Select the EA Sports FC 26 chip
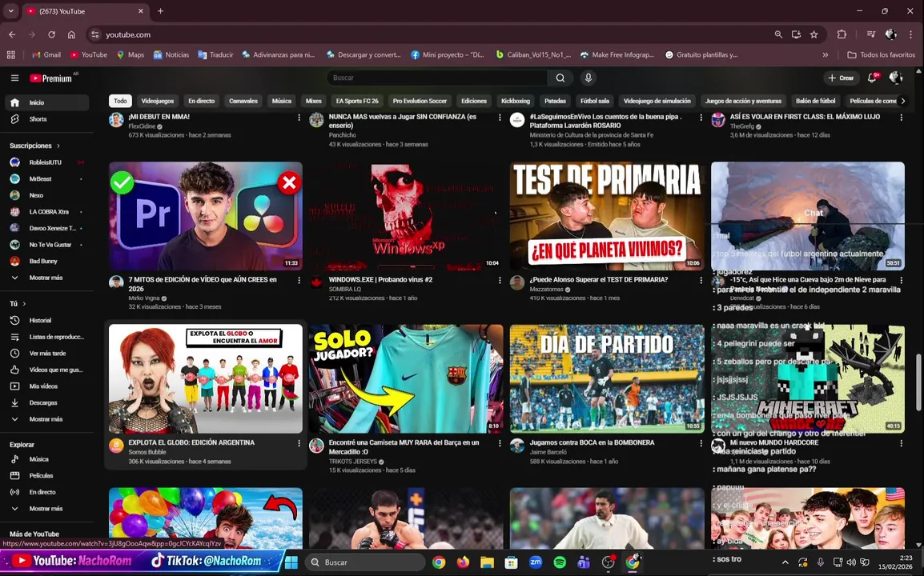Image resolution: width=924 pixels, height=576 pixels. 357,101
